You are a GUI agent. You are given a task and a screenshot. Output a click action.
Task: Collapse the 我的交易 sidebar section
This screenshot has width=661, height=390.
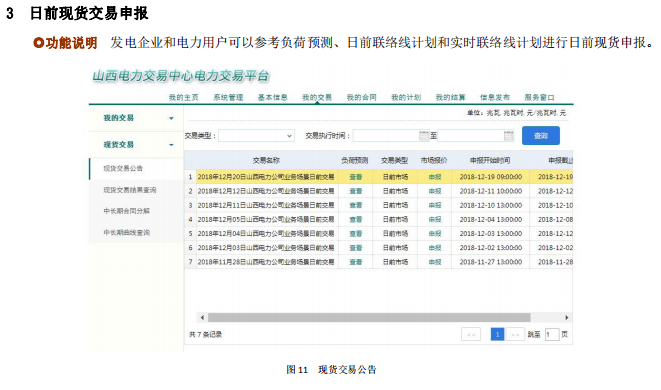tap(172, 118)
